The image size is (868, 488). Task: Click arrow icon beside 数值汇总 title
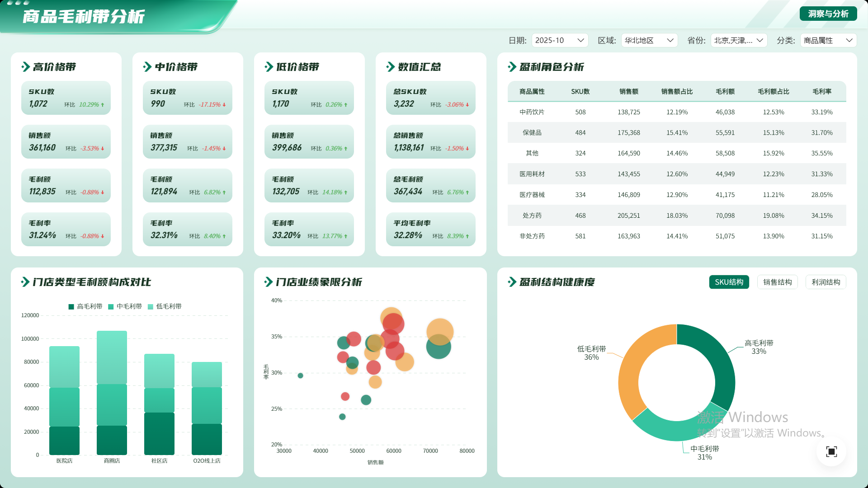391,67
